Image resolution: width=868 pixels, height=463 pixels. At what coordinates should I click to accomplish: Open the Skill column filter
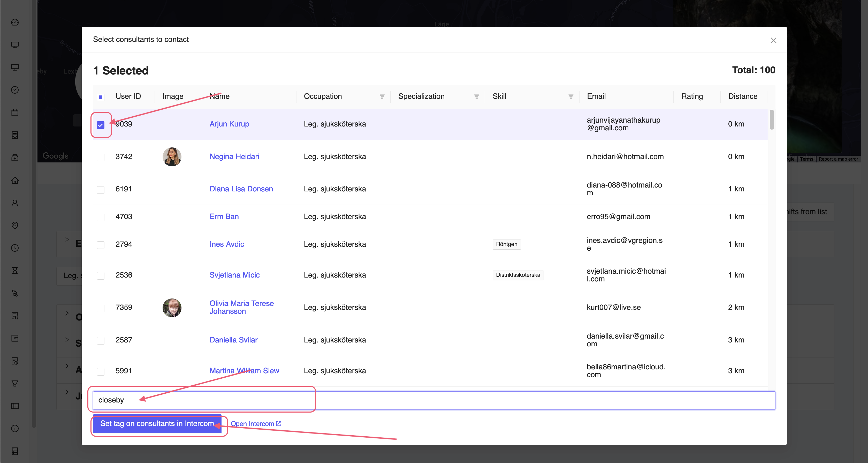coord(571,97)
